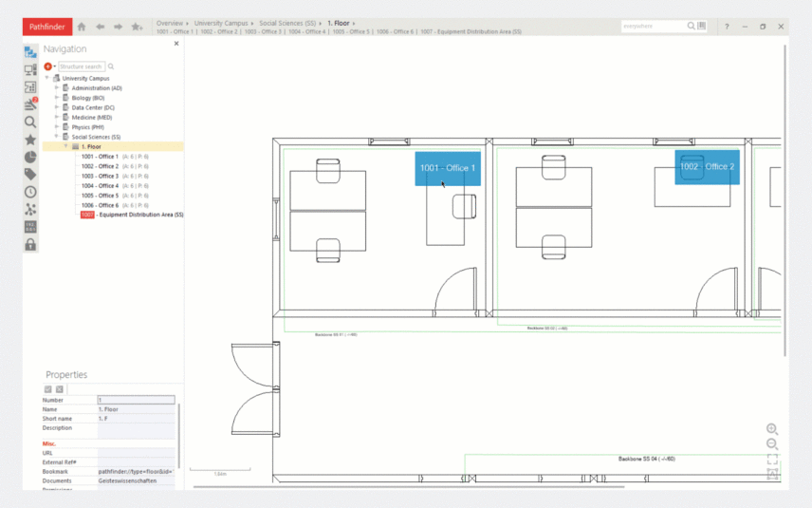This screenshot has width=812, height=508.
Task: Jump to 1007 - Equipment Distribution Area breadcrumb link
Action: point(471,31)
